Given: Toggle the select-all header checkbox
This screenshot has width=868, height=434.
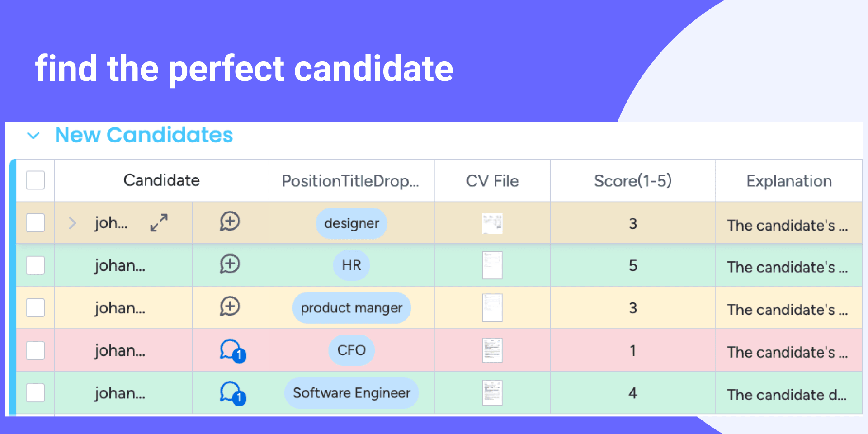Looking at the screenshot, I should click(x=35, y=180).
